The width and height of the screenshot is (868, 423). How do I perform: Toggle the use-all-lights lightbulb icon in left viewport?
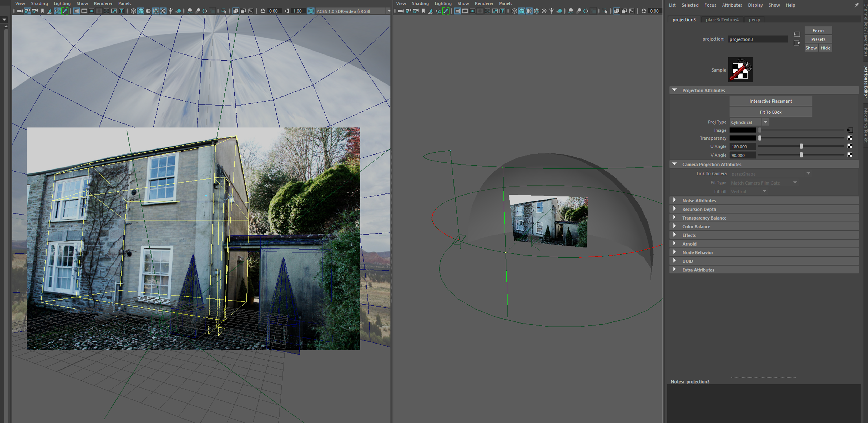(171, 11)
